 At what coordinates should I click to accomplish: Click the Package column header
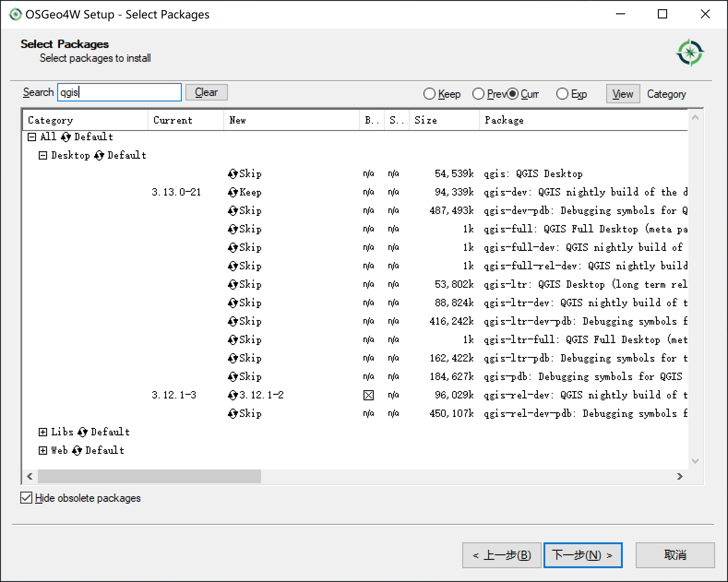(504, 120)
